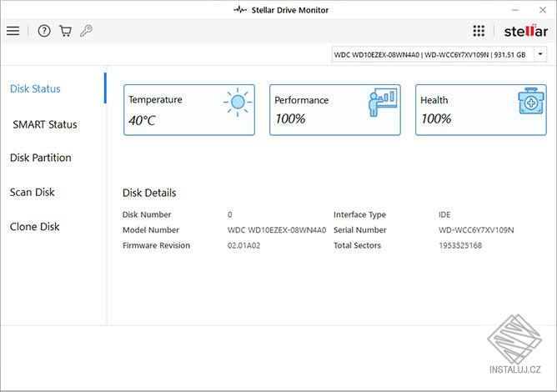Click the Interface Type label
557x392 pixels.
(x=359, y=214)
